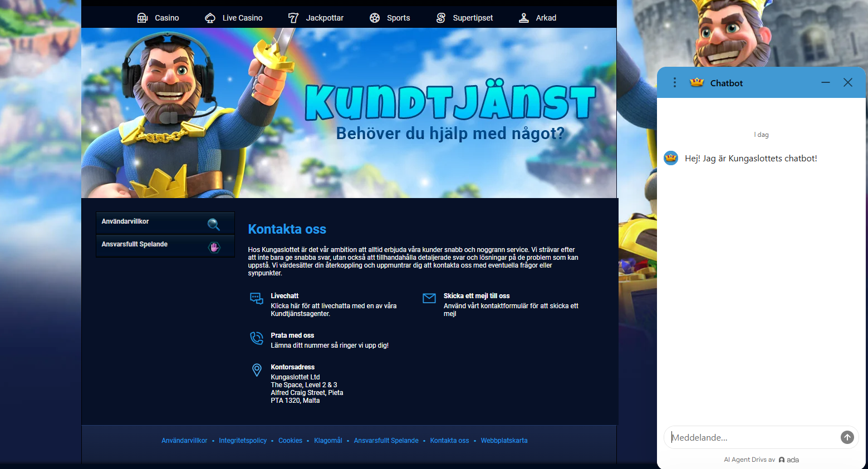Open footer link Webbplatskarta
868x469 pixels.
(504, 441)
